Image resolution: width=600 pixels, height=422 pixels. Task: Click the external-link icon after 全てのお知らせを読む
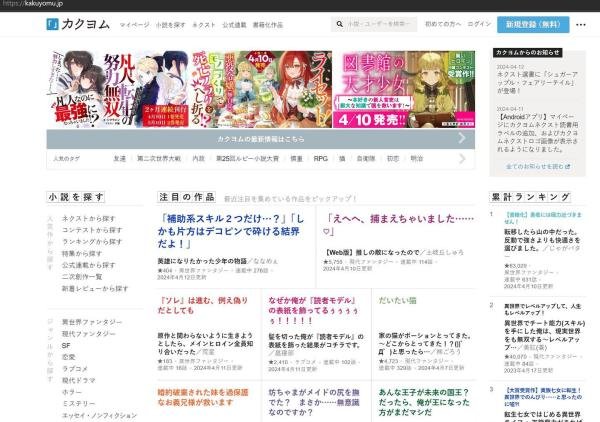point(568,166)
